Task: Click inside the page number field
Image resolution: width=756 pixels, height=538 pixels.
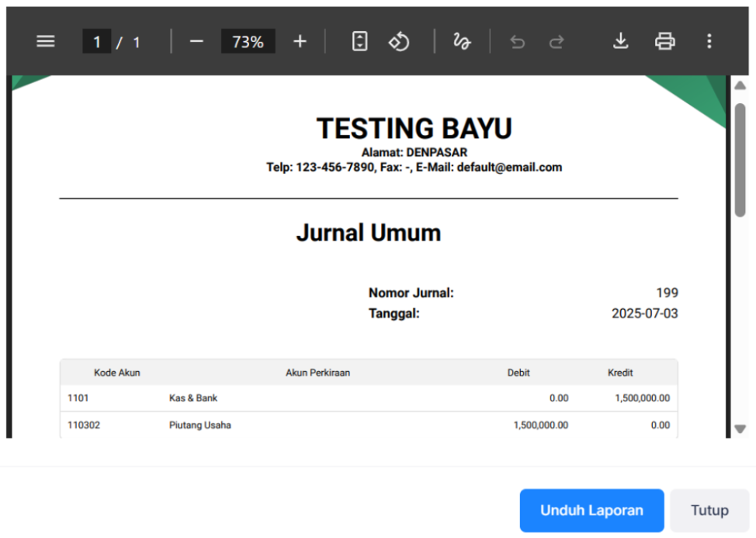Action: tap(97, 41)
